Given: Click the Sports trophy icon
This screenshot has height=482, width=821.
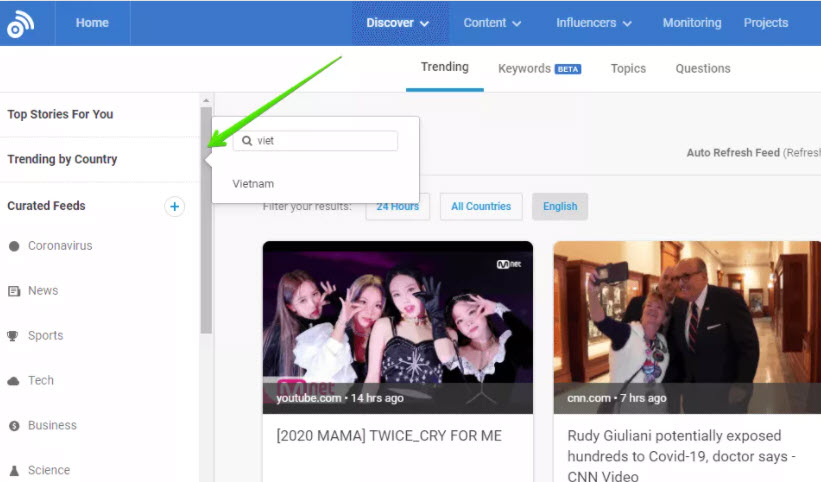Looking at the screenshot, I should point(14,336).
